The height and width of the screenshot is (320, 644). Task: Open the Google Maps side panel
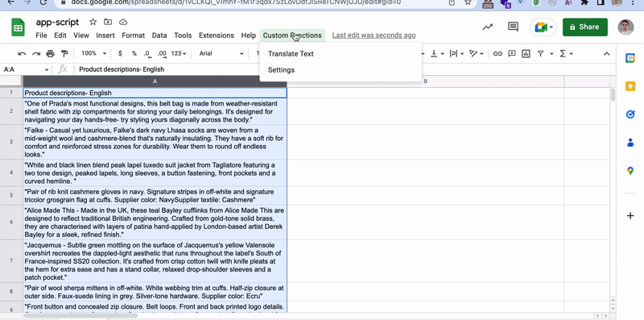(630, 171)
